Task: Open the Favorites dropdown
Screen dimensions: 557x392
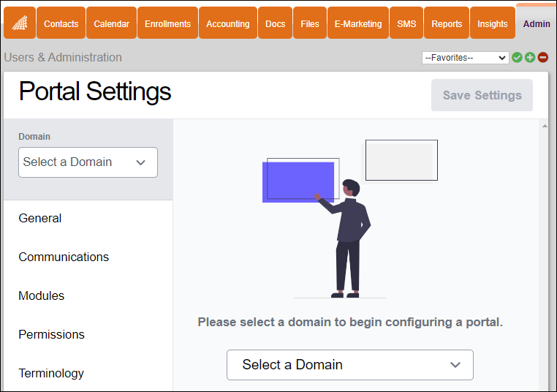Action: 465,58
